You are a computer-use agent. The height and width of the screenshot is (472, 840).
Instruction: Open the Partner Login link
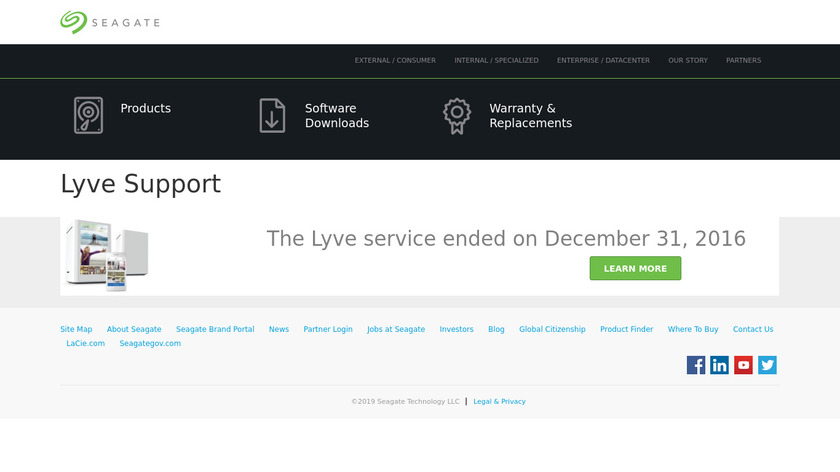(328, 329)
